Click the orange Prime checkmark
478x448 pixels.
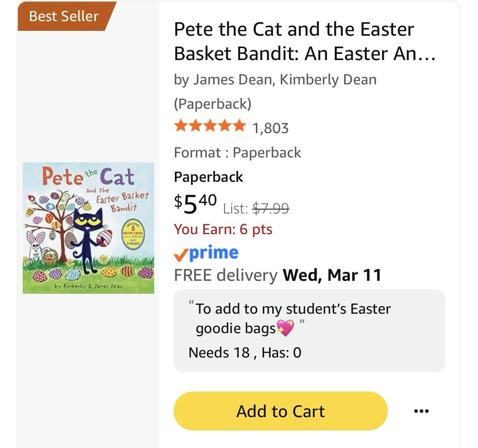coord(181,254)
